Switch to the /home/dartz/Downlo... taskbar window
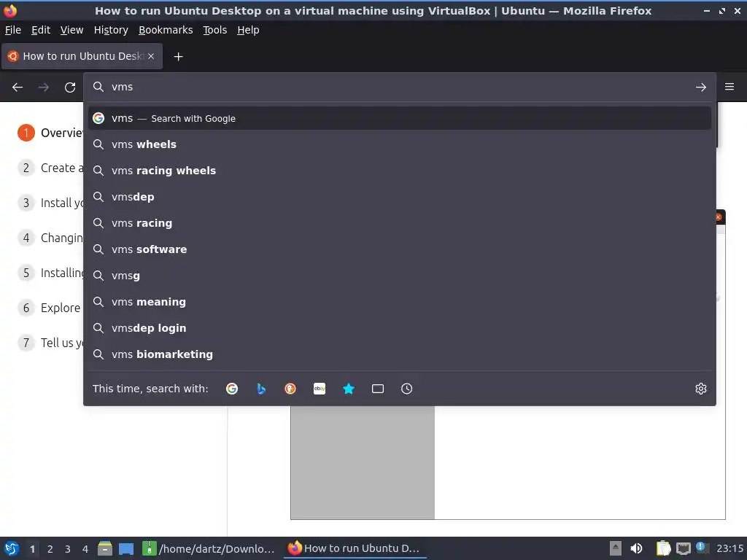The width and height of the screenshot is (747, 560). pos(209,548)
